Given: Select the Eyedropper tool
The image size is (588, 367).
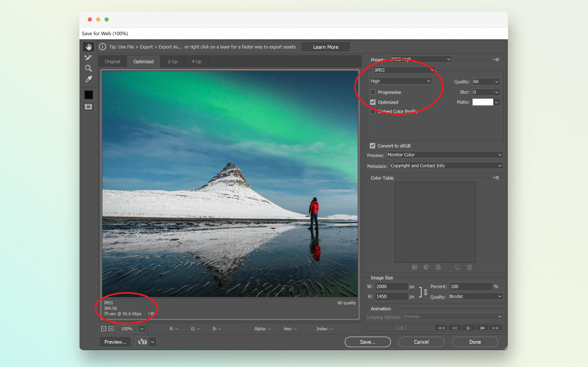Looking at the screenshot, I should click(88, 79).
